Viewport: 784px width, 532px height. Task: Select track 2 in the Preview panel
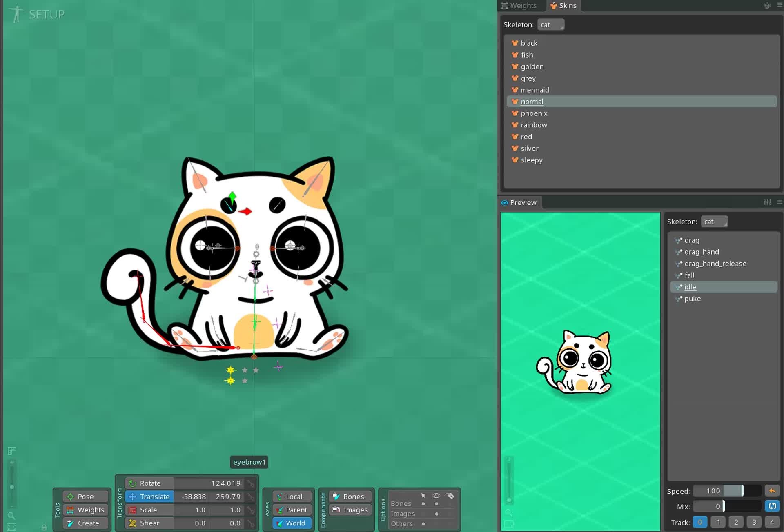(x=736, y=522)
